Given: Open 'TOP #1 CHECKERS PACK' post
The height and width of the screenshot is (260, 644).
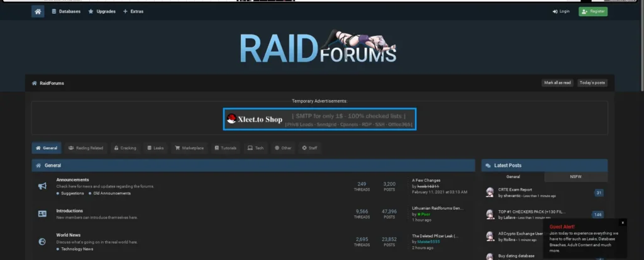Looking at the screenshot, I should (x=531, y=212).
